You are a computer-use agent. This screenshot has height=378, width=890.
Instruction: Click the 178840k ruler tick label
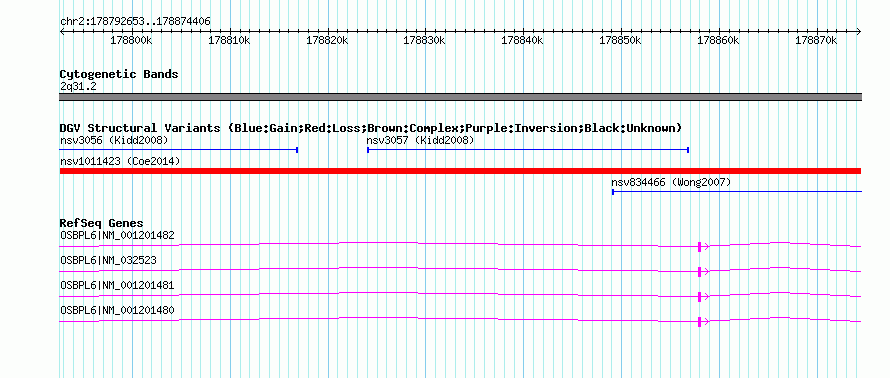coord(523,41)
